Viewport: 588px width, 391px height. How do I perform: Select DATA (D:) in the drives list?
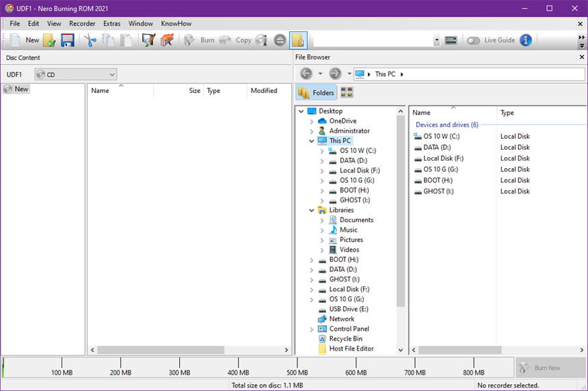(x=437, y=148)
